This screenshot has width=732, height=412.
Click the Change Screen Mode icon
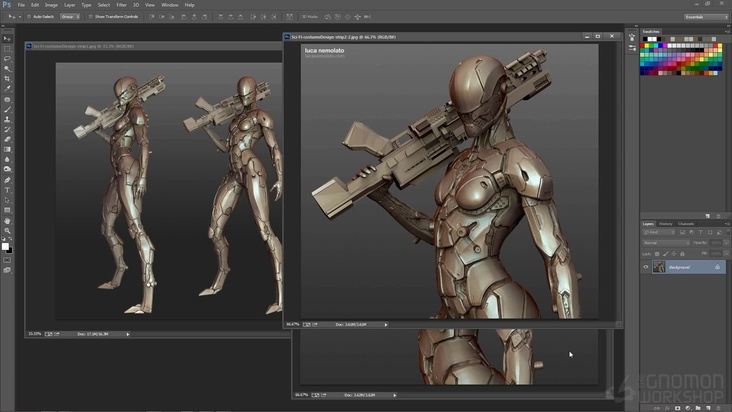(x=7, y=270)
